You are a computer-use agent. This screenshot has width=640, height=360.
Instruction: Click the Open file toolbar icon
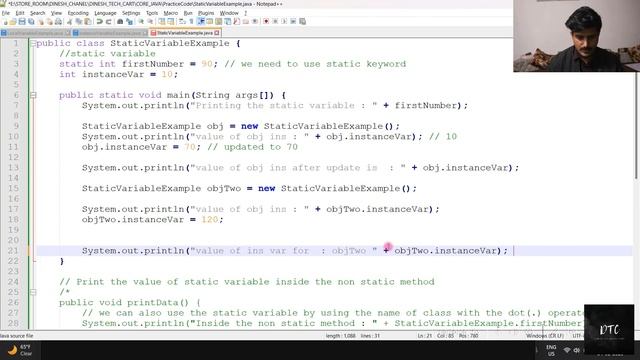tap(13, 21)
